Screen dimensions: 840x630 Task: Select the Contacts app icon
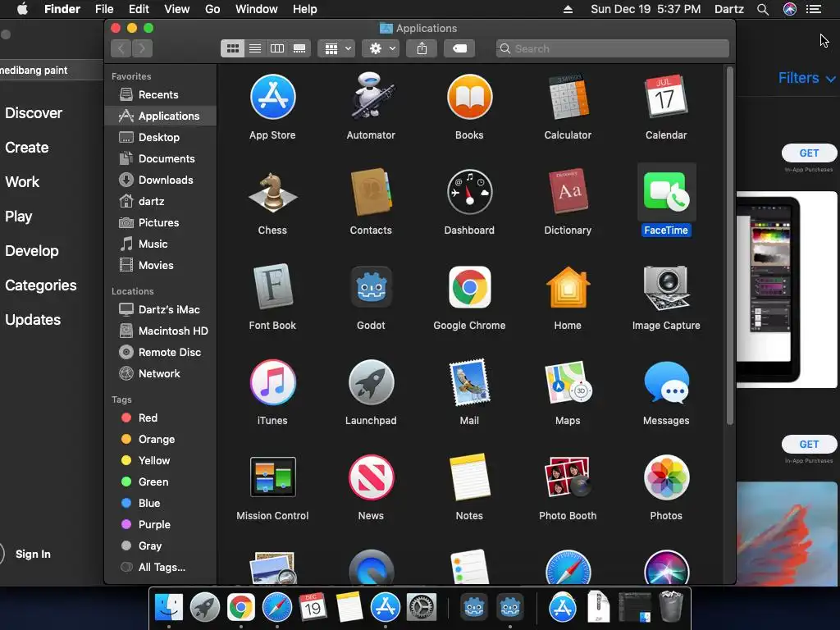pos(371,192)
